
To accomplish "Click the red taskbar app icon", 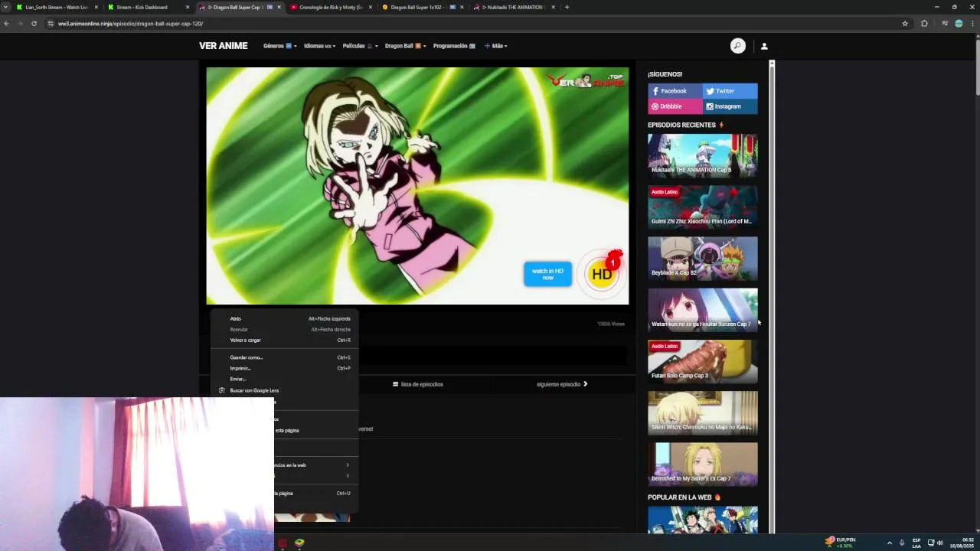I will 282,543.
